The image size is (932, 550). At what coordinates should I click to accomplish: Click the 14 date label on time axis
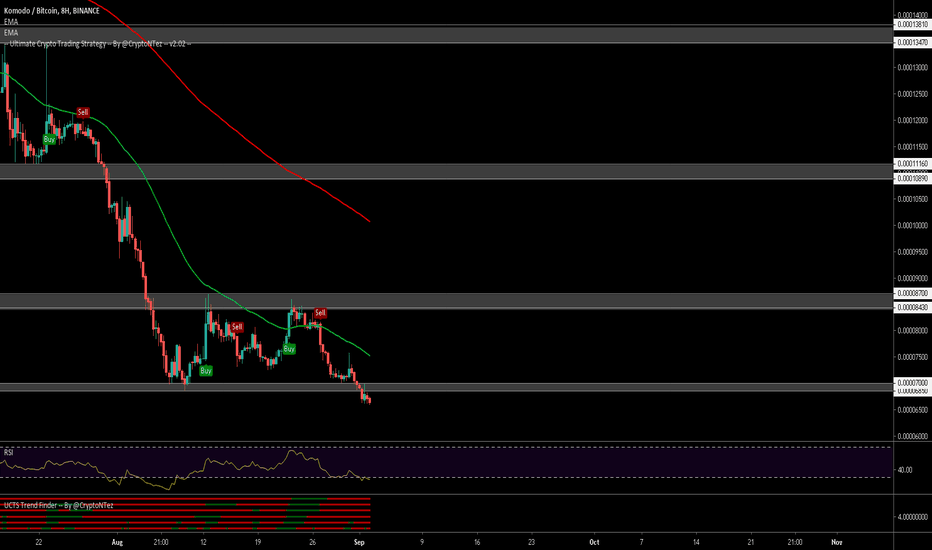pyautogui.click(x=696, y=542)
